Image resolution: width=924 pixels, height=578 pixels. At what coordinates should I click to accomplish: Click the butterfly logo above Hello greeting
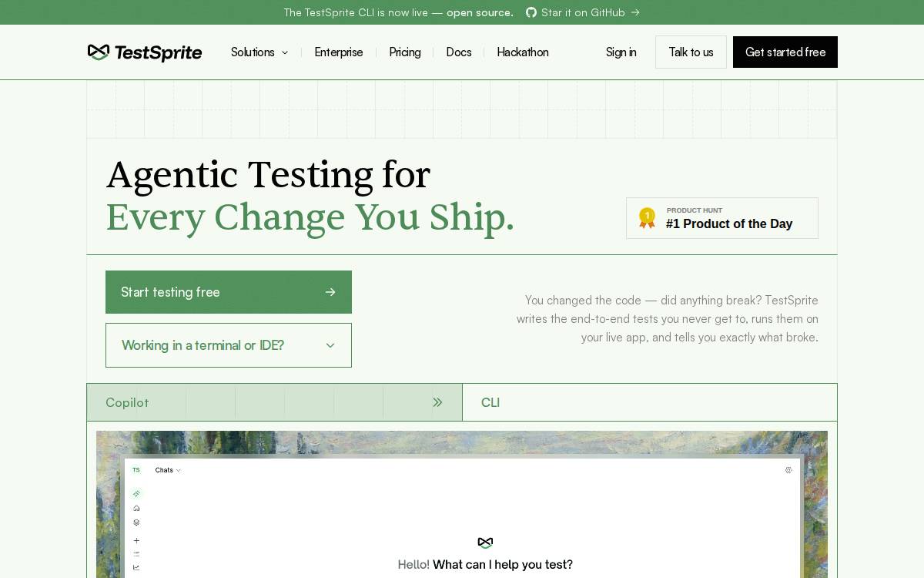[485, 543]
